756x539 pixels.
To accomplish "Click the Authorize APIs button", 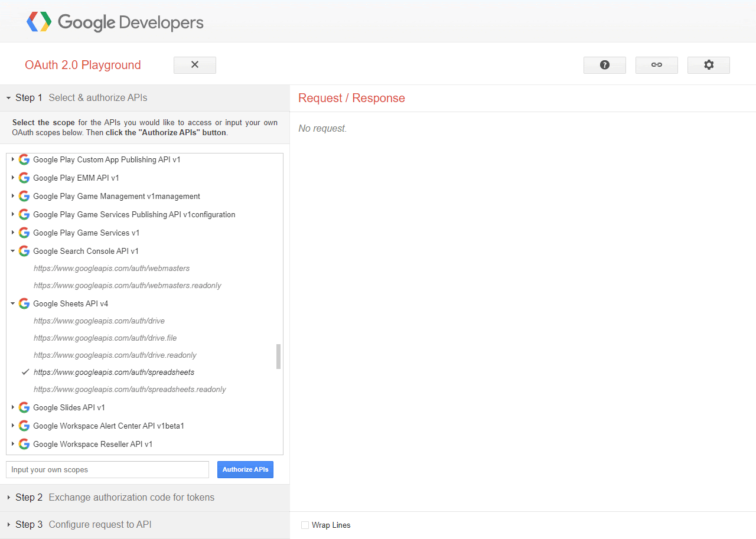I will point(245,469).
